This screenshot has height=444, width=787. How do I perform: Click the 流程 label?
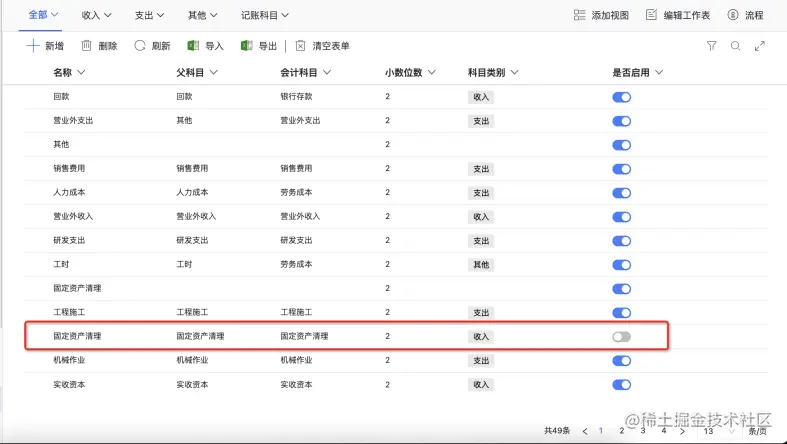[x=754, y=15]
